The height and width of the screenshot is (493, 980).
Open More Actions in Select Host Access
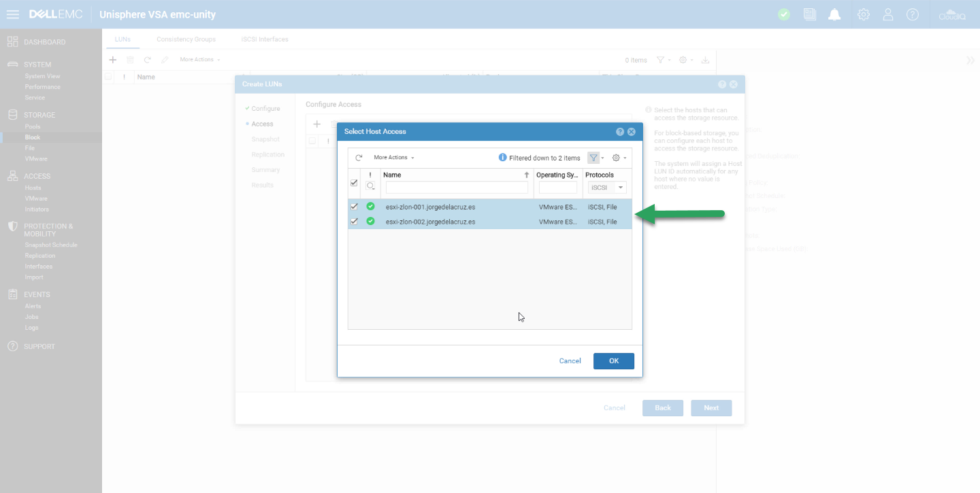(x=394, y=158)
